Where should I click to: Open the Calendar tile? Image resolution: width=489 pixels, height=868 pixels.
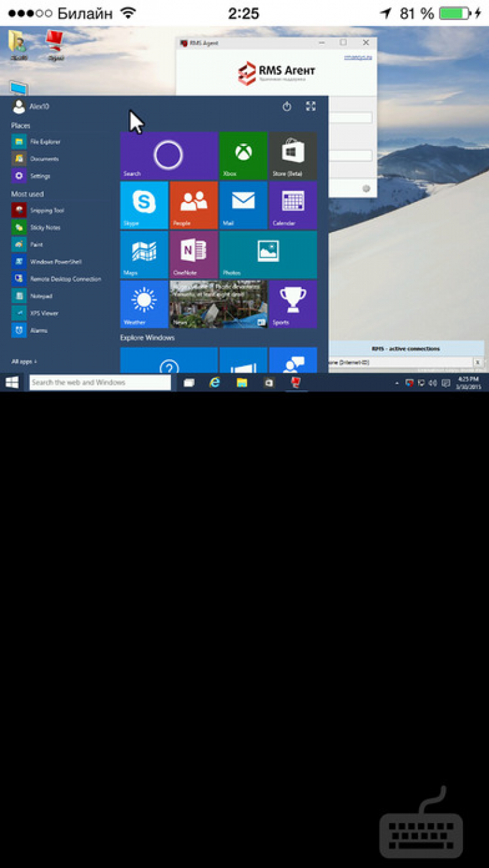[293, 205]
